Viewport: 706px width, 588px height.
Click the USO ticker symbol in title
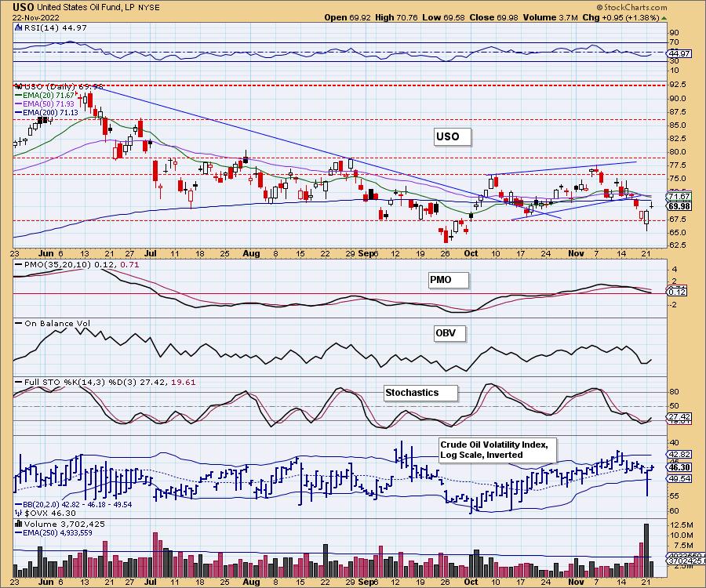pyautogui.click(x=24, y=7)
